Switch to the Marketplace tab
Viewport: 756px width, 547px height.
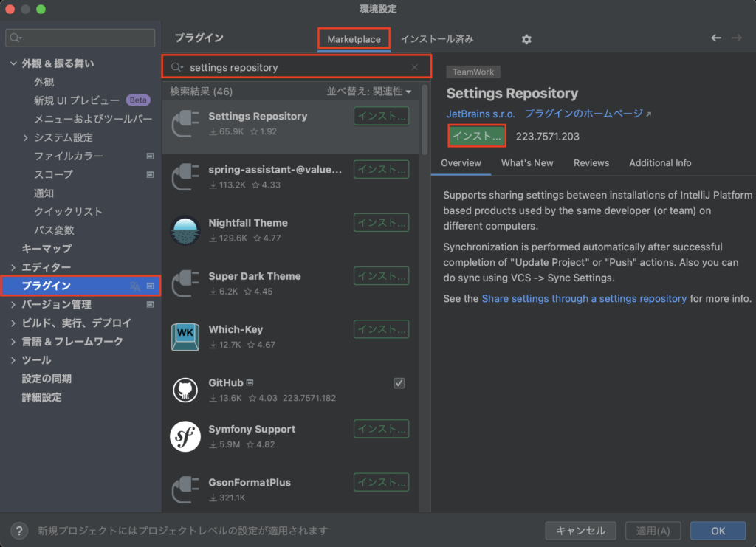click(354, 39)
